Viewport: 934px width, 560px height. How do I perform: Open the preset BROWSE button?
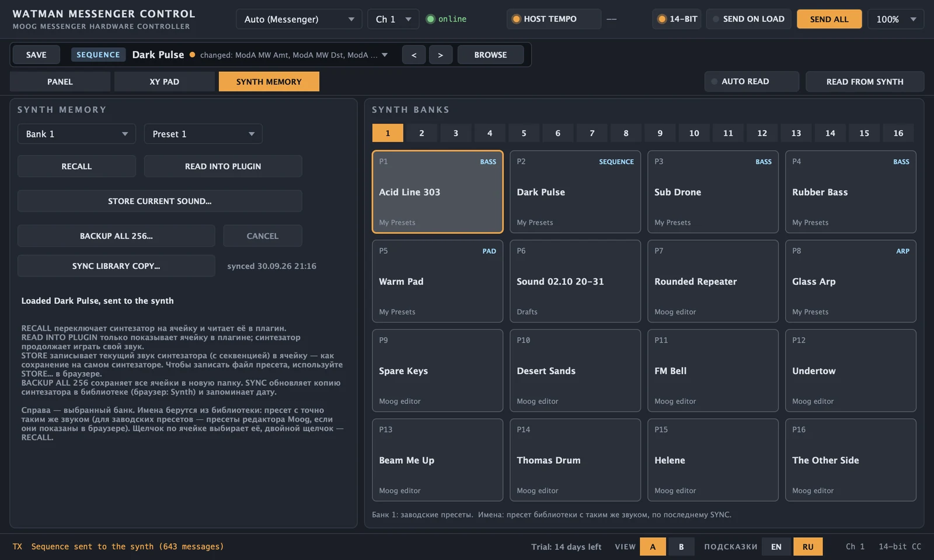tap(490, 55)
